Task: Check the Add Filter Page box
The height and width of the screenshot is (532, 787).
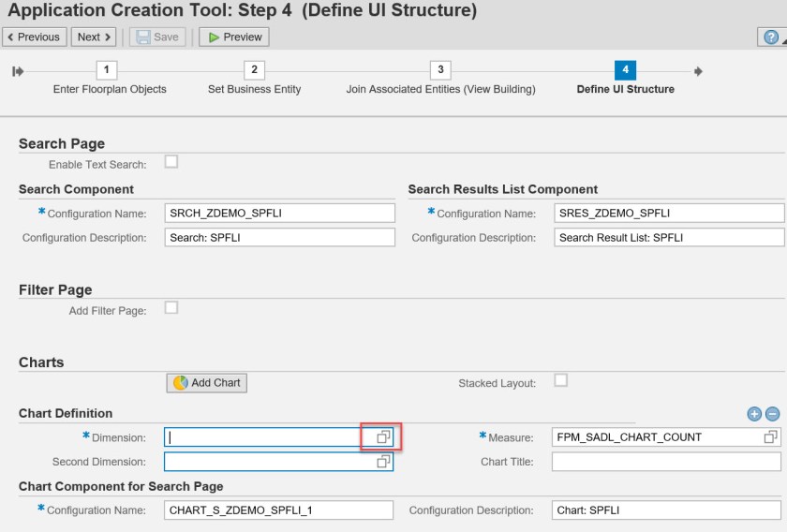Action: pyautogui.click(x=171, y=307)
